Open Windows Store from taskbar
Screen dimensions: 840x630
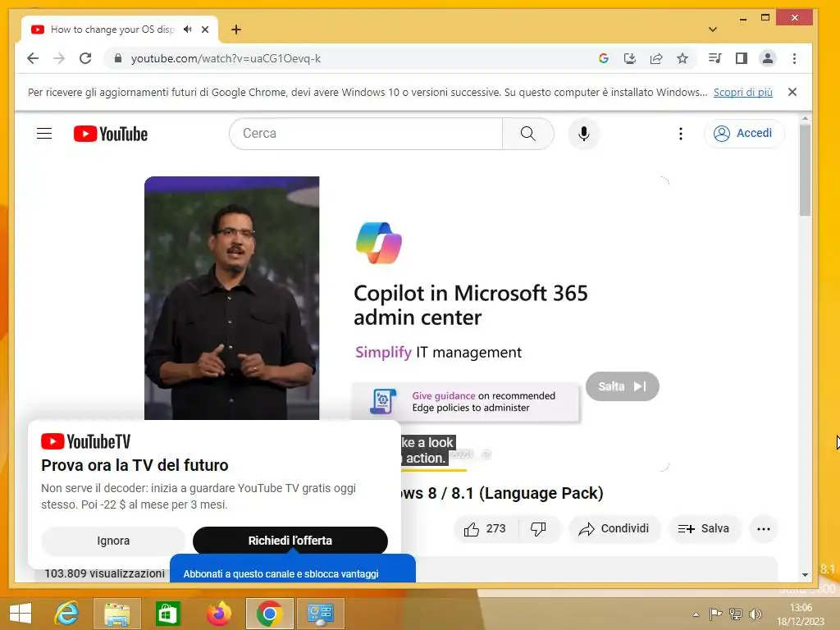tap(167, 613)
